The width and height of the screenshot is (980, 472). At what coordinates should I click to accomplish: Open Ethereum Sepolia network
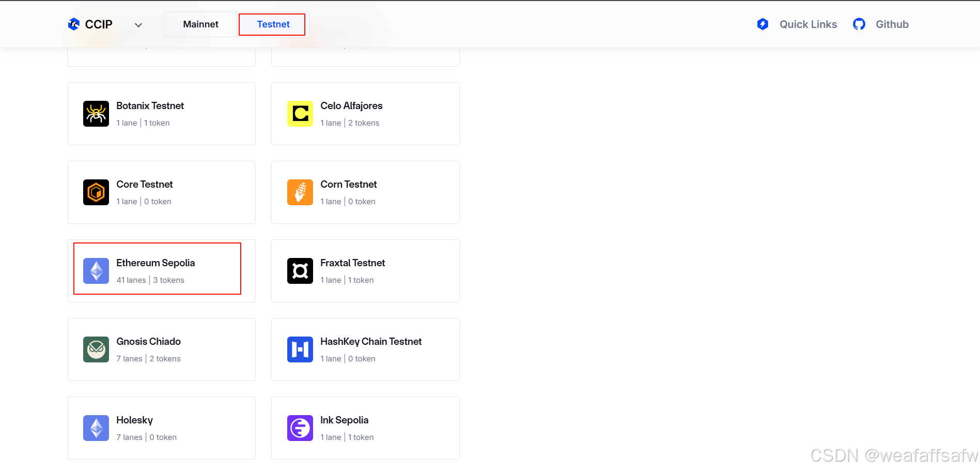161,271
